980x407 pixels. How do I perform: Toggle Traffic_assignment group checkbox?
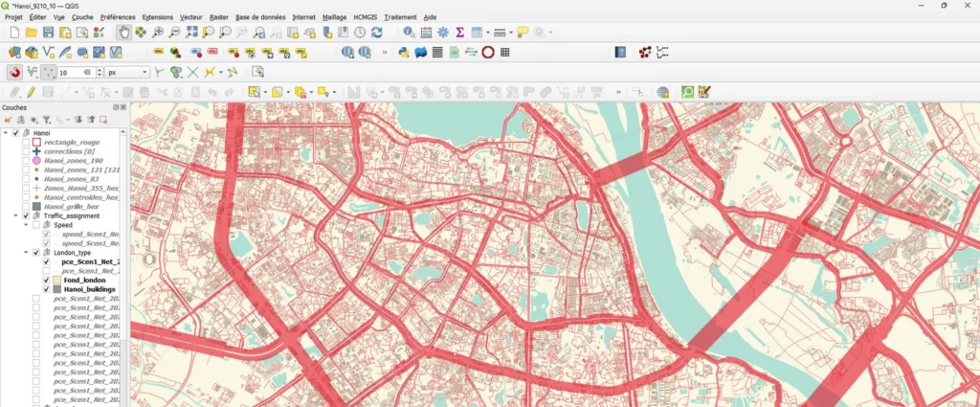click(x=26, y=215)
